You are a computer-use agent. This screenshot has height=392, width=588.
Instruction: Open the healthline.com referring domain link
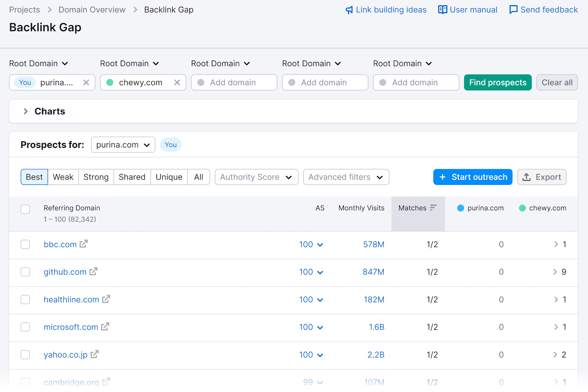72,300
